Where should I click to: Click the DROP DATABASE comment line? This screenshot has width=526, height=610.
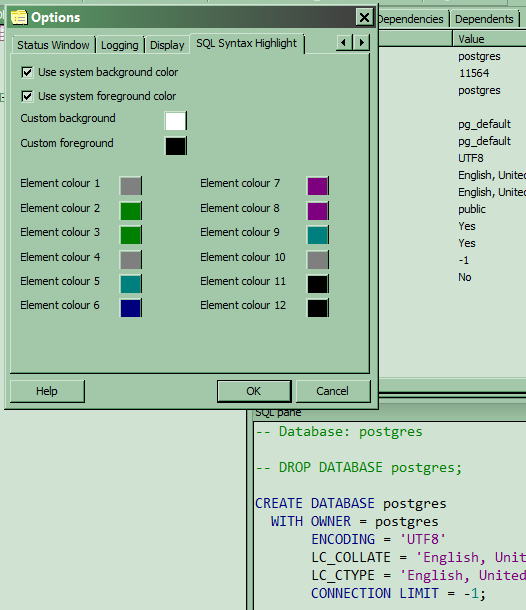359,468
